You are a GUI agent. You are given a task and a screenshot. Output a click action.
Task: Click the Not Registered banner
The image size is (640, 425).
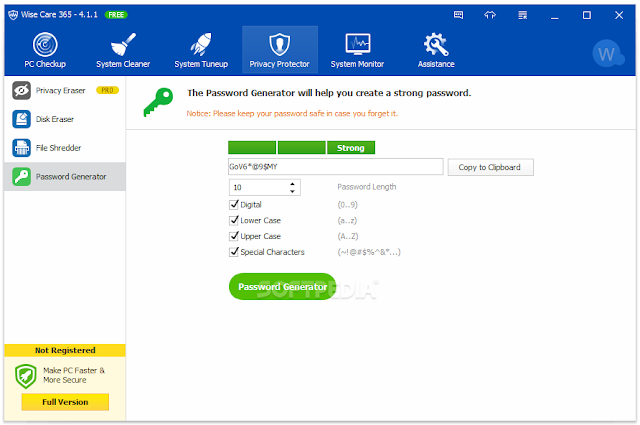point(65,350)
